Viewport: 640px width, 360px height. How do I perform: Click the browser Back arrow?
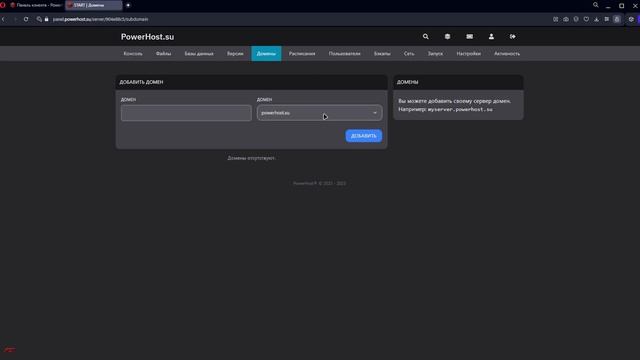(x=4, y=19)
